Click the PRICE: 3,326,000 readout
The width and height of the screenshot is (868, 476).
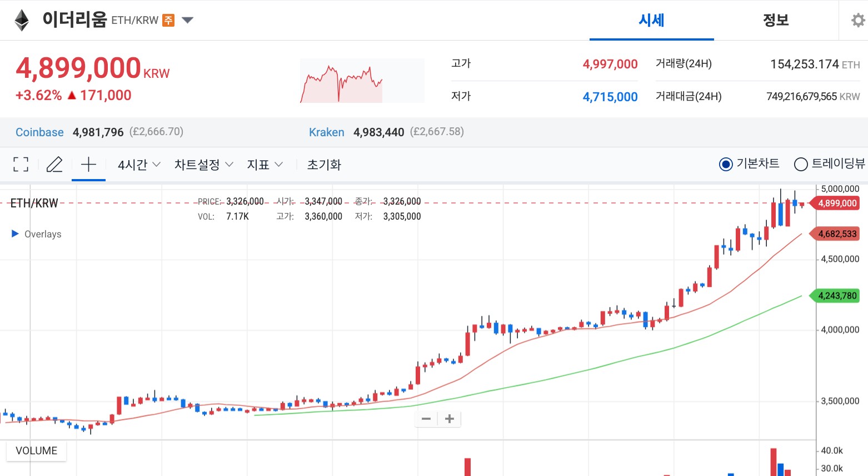[231, 202]
